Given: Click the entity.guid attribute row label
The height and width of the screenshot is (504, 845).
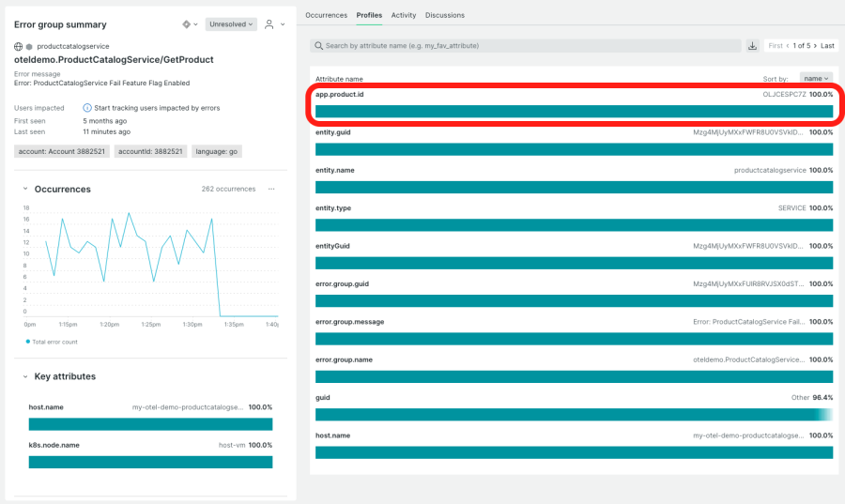Looking at the screenshot, I should pos(333,132).
